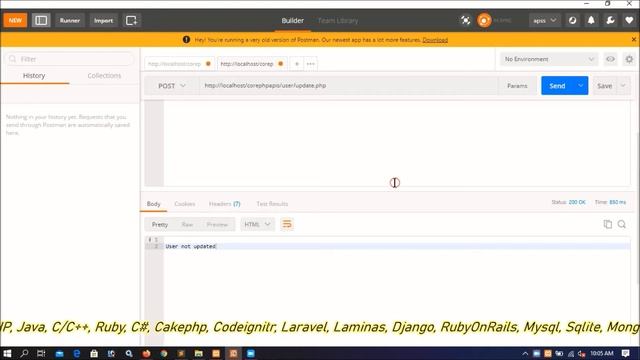Viewport: 640px width, 360px height.
Task: Open Firefox from taskbar
Action: click(x=147, y=353)
